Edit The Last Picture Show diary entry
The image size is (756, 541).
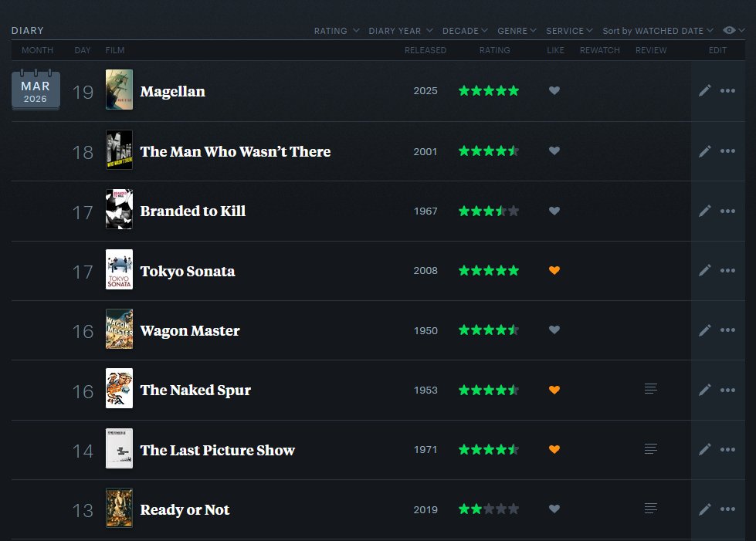coord(704,450)
